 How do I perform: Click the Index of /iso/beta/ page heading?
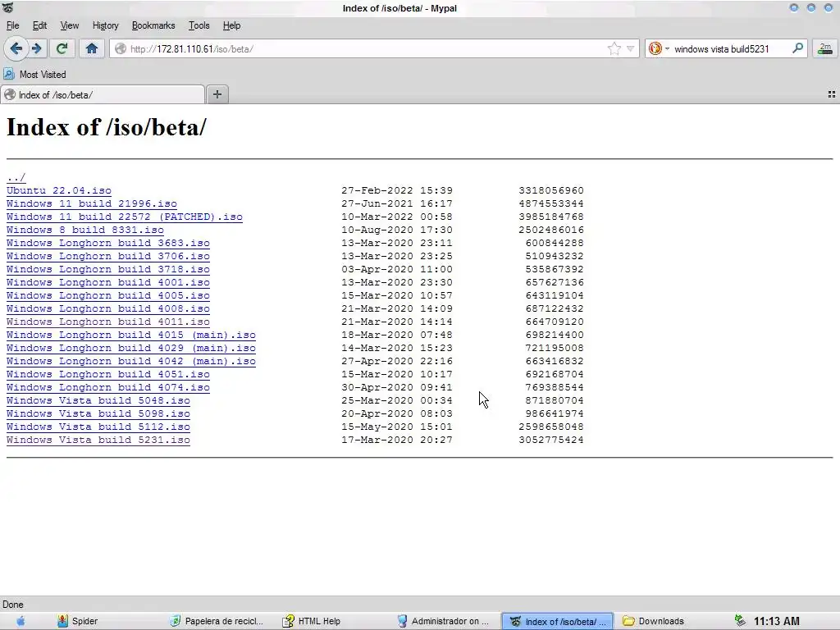(106, 127)
